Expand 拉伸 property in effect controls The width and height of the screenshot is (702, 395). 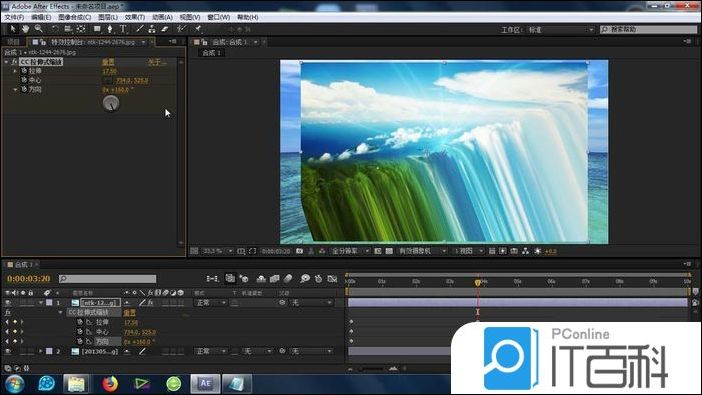pyautogui.click(x=15, y=71)
